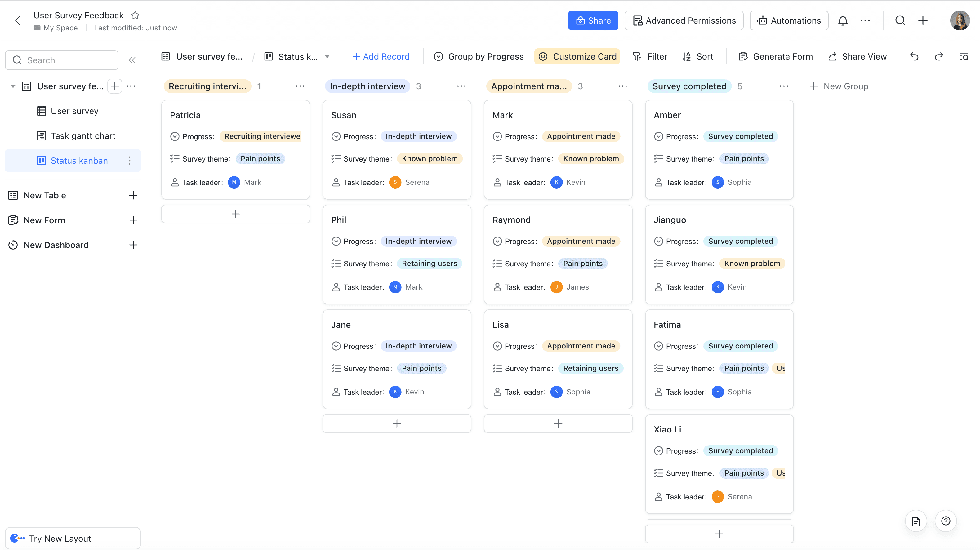Click the notification bell icon

[843, 20]
